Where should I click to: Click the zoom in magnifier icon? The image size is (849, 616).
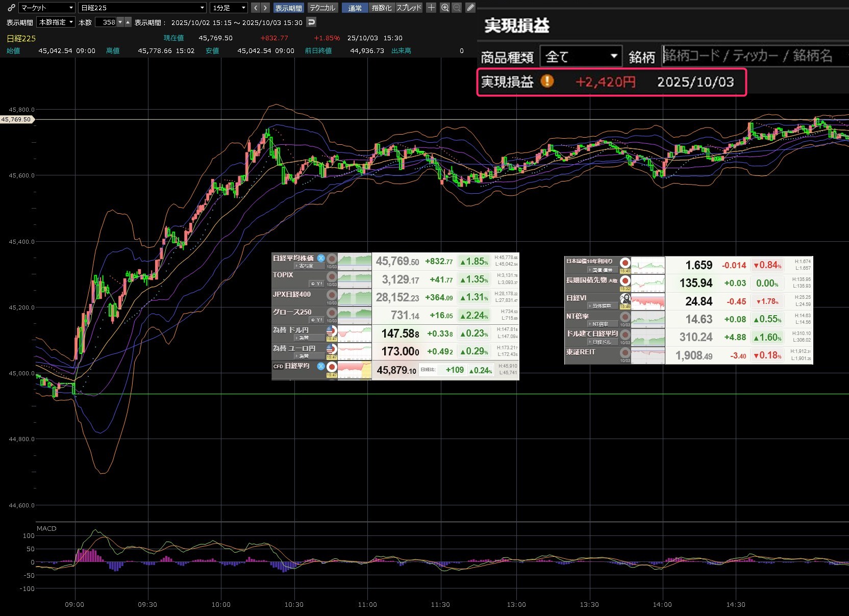click(x=445, y=8)
